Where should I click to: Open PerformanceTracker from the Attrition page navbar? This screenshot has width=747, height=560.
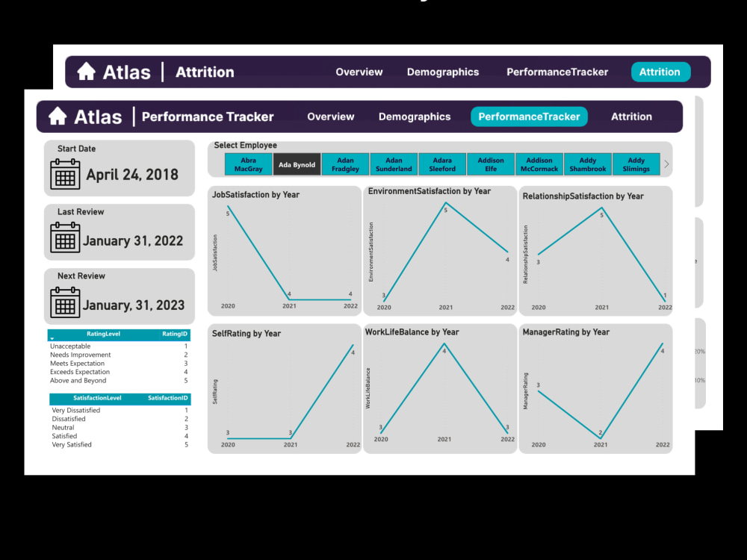pyautogui.click(x=557, y=72)
